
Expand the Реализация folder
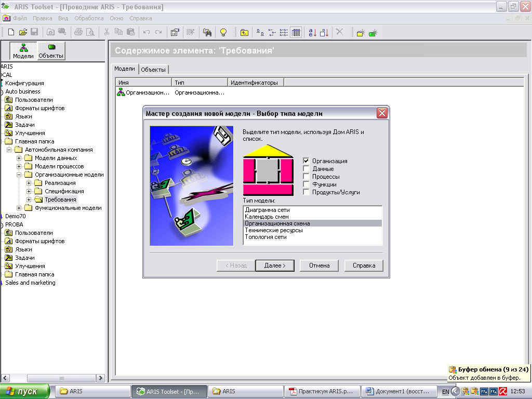(29, 183)
